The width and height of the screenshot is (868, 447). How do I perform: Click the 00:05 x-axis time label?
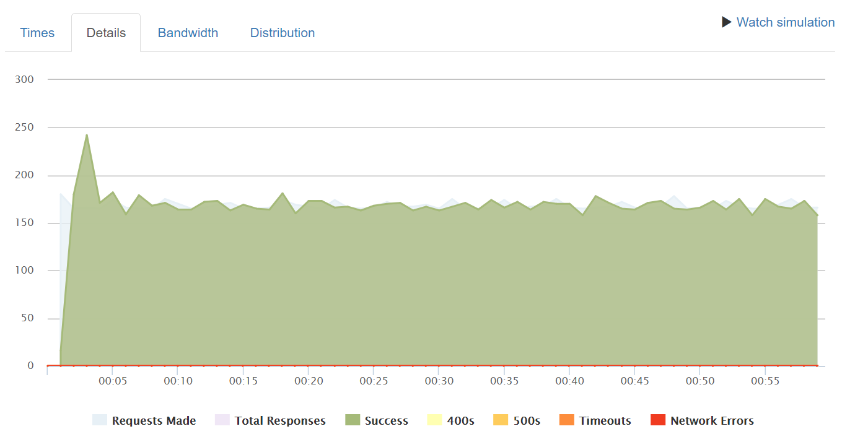(113, 381)
